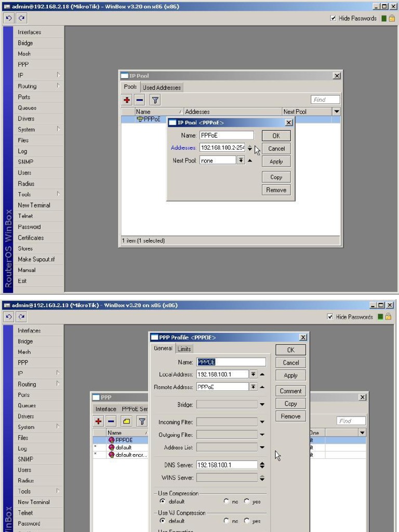Click the Find field in PPP window
The width and height of the screenshot is (399, 532).
(x=351, y=421)
